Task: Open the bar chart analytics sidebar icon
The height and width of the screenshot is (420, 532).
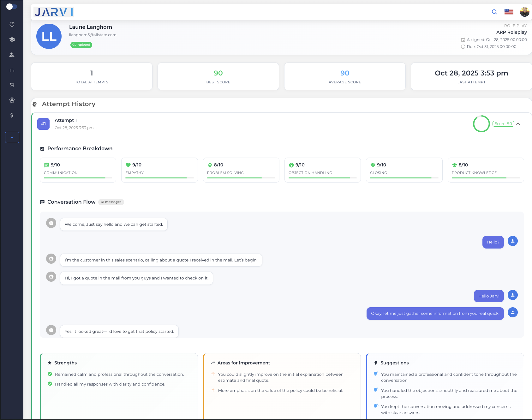Action: coord(12,70)
